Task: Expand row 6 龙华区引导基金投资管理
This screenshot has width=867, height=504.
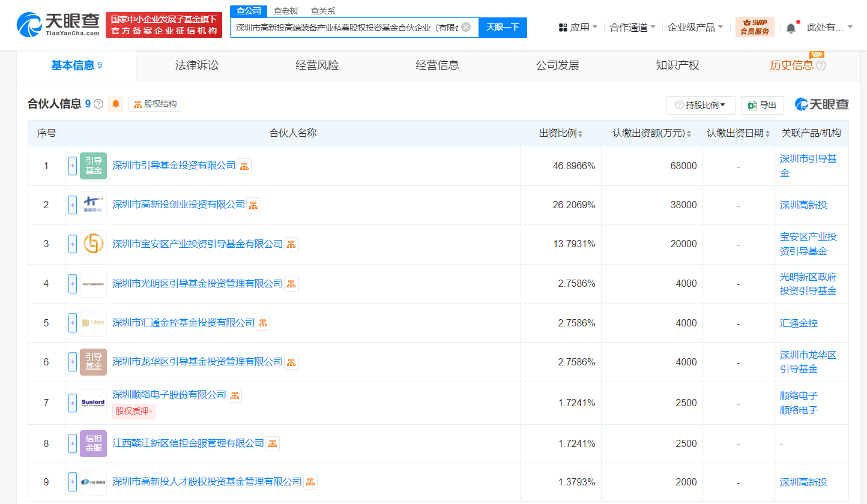Action: click(x=73, y=362)
